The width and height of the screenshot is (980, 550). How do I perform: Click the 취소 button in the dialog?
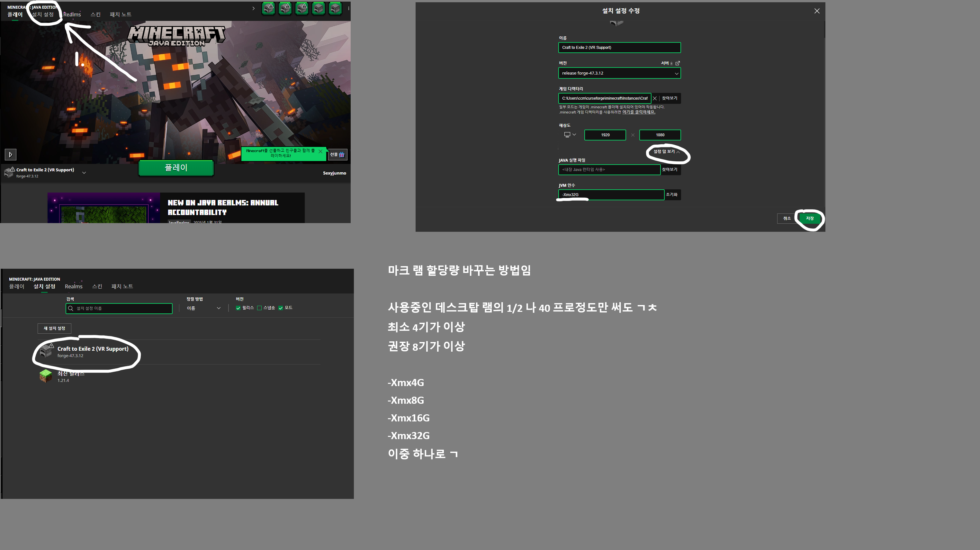point(787,218)
